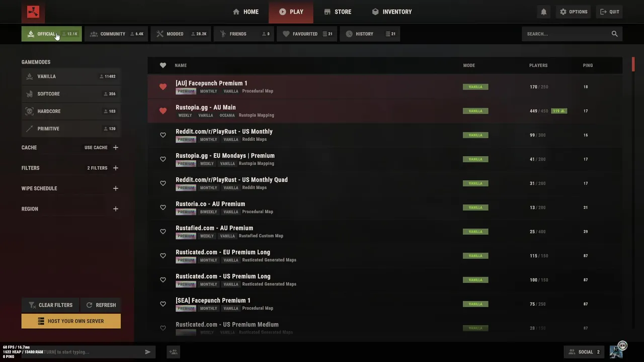Unfavourite Rustopia.gg - AU Main server
644x362 pixels.
[x=163, y=111]
